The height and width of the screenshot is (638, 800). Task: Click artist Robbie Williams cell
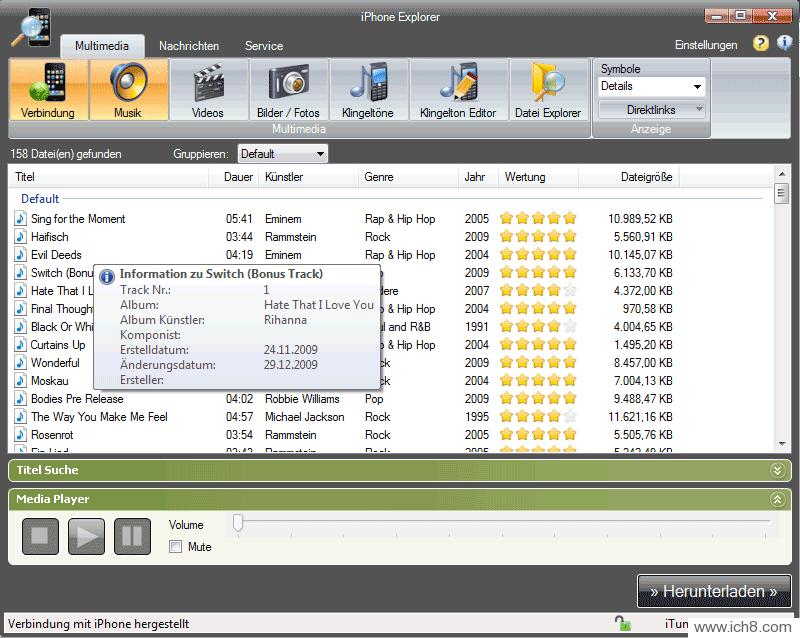[x=302, y=399]
